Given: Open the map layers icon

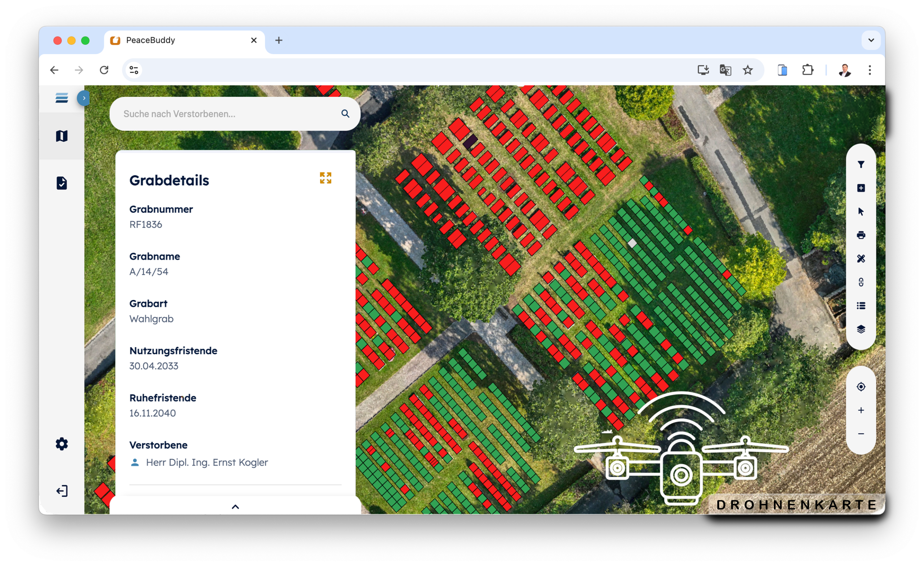Looking at the screenshot, I should [860, 329].
